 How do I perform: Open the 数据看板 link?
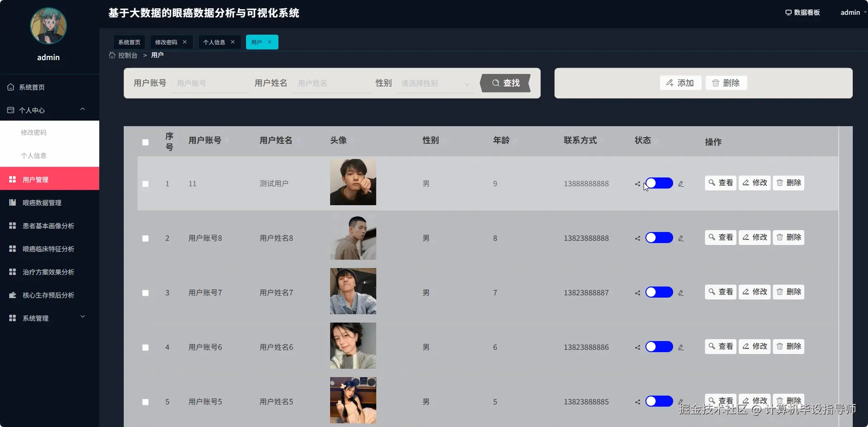pos(802,12)
